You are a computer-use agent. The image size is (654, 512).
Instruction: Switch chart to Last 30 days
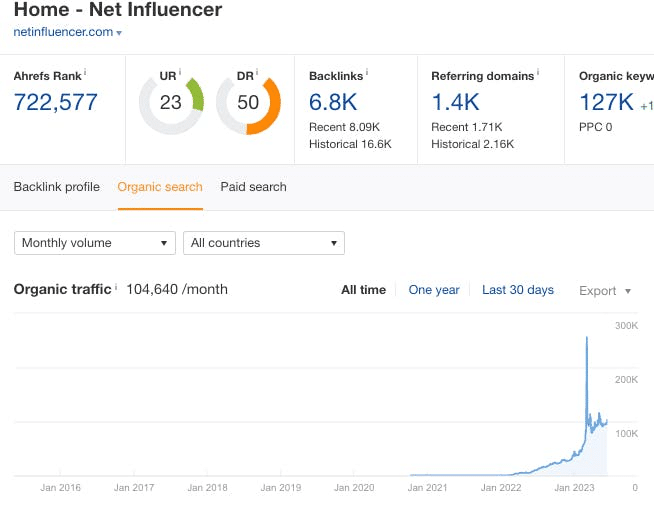[x=518, y=290]
